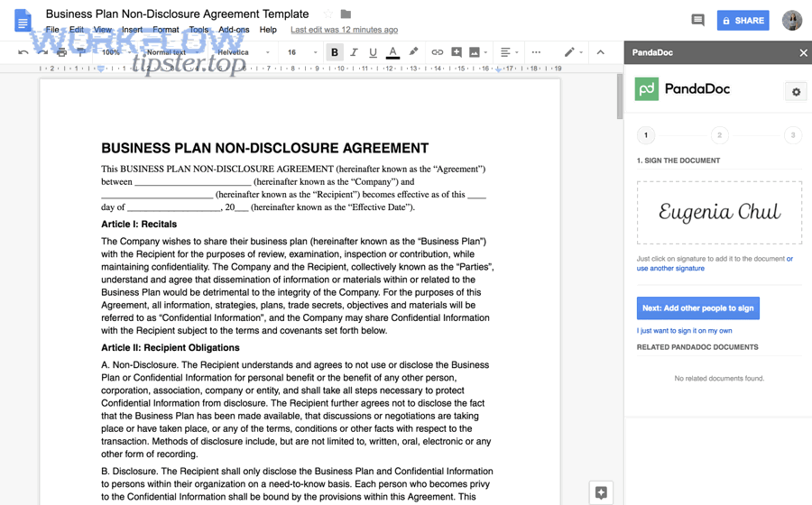This screenshot has height=505, width=812.
Task: Open the Insert menu
Action: [x=132, y=30]
